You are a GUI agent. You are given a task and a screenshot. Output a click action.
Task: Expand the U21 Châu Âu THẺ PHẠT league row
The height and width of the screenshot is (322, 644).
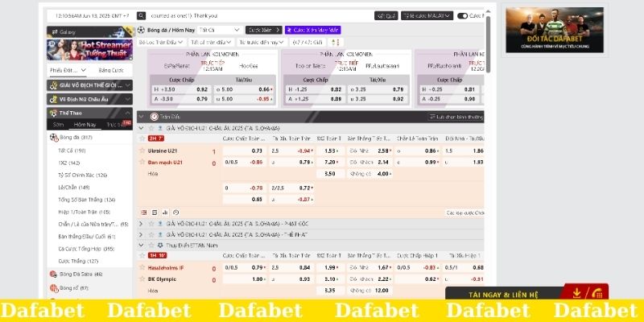141,234
